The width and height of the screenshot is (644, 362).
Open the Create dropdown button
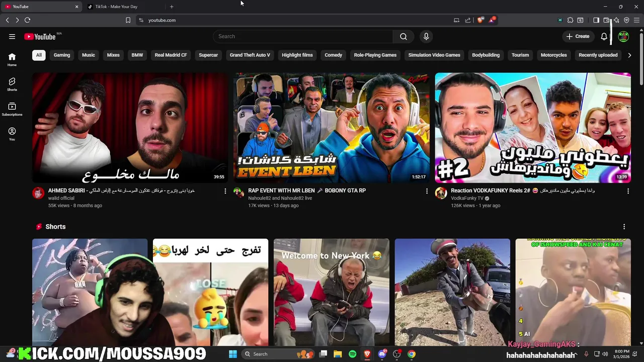(x=578, y=36)
